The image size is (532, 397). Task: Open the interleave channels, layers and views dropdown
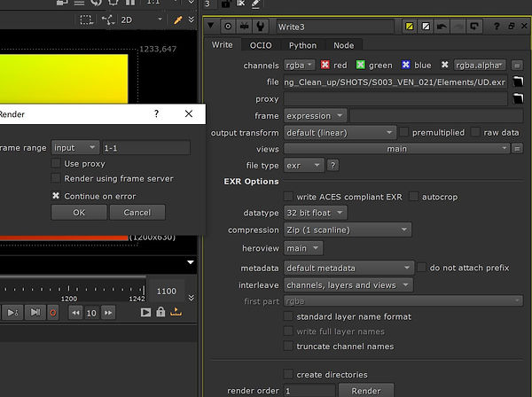[348, 284]
